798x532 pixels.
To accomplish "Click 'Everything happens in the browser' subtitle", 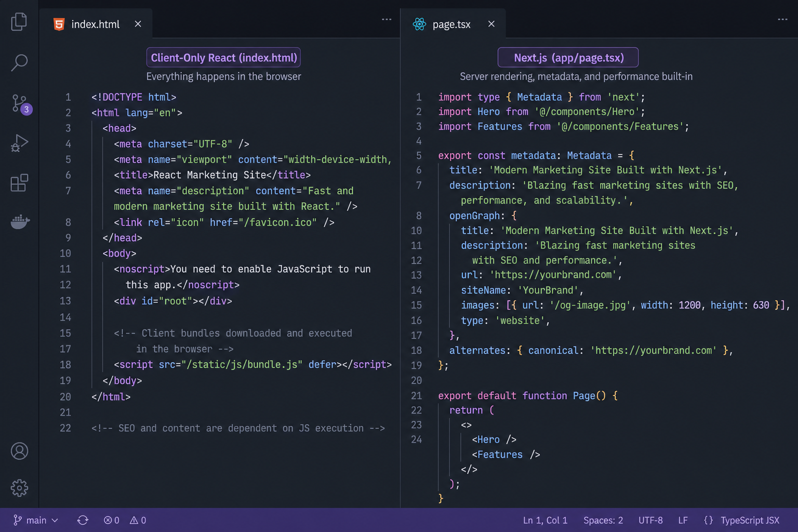I will click(x=224, y=76).
